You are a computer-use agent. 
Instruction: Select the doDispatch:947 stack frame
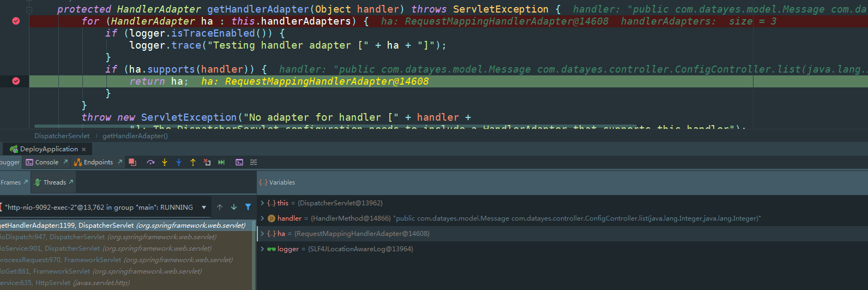(109, 237)
